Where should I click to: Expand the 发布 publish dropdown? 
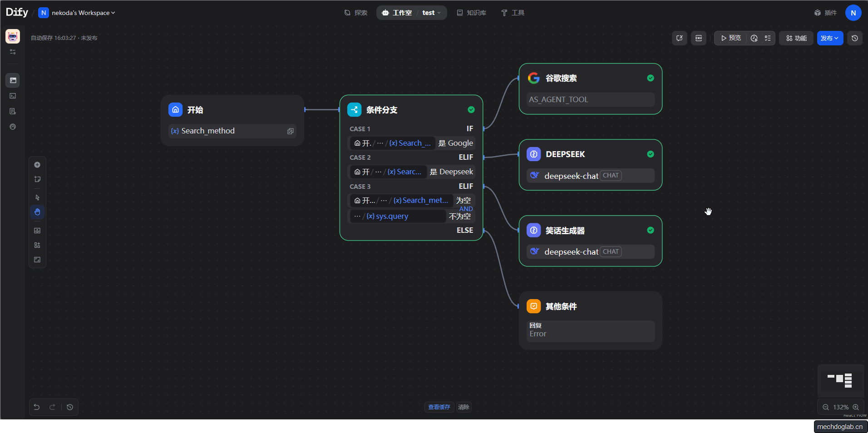click(829, 38)
